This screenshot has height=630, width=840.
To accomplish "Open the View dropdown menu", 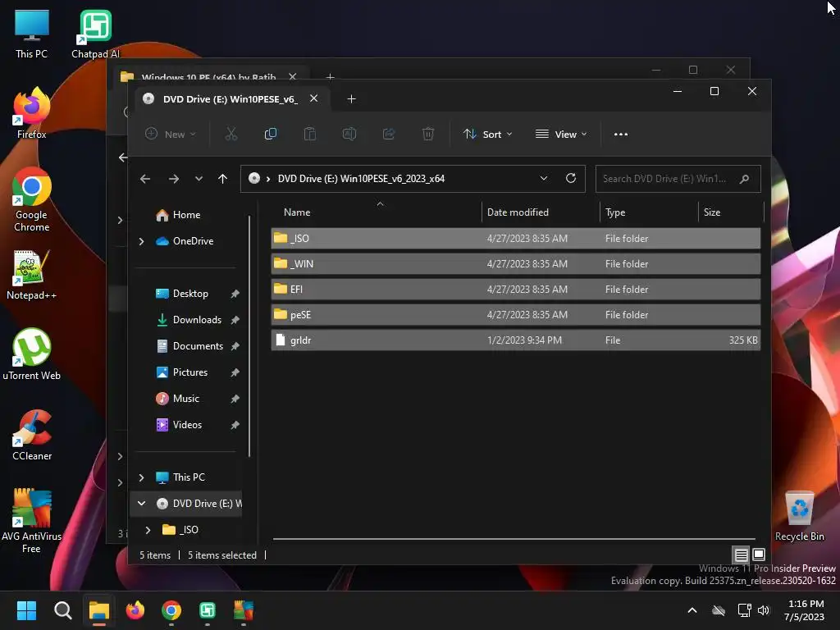I will [x=561, y=134].
